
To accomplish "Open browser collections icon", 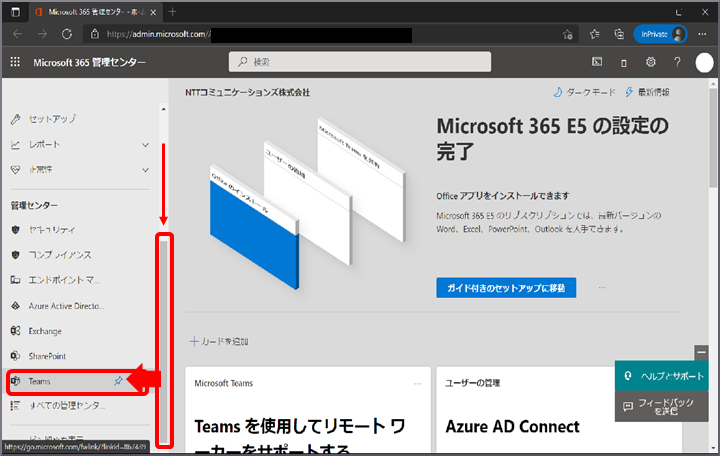I will coord(619,34).
